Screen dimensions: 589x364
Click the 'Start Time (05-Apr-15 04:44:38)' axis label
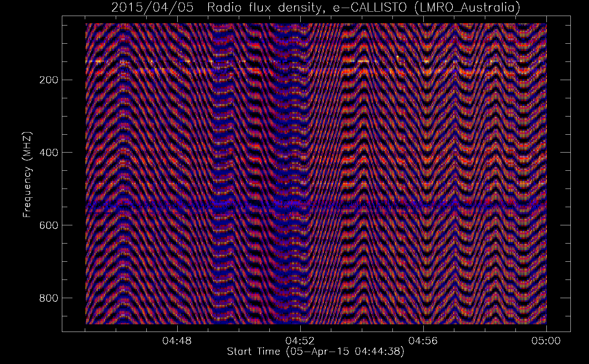316,352
